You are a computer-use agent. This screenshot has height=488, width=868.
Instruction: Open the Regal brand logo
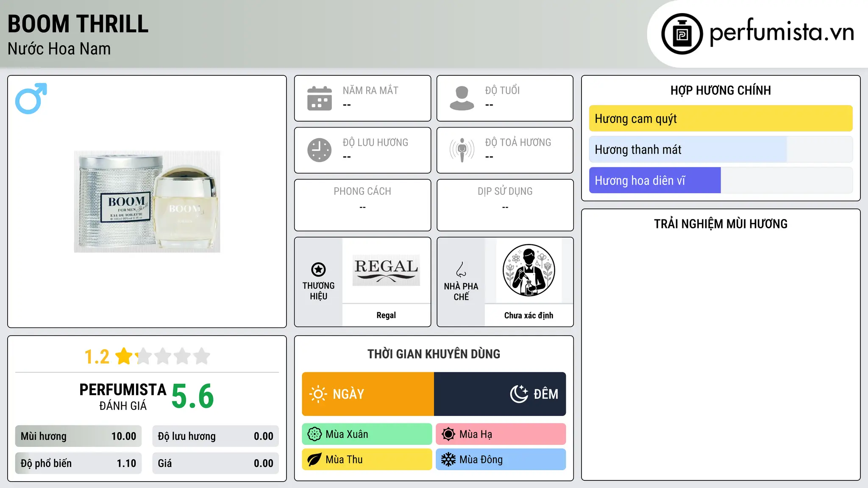[386, 270]
